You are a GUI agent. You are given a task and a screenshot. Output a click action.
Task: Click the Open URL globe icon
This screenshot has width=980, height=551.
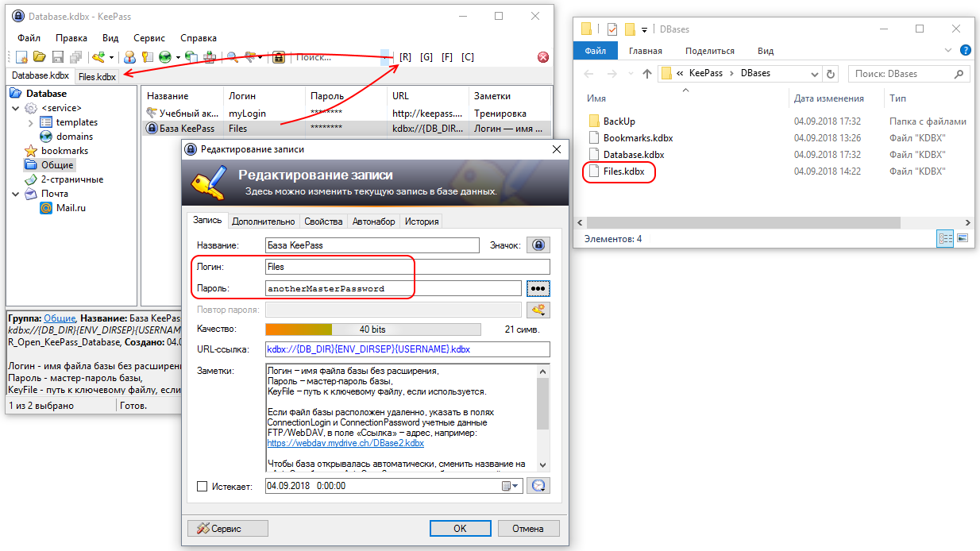pos(164,57)
